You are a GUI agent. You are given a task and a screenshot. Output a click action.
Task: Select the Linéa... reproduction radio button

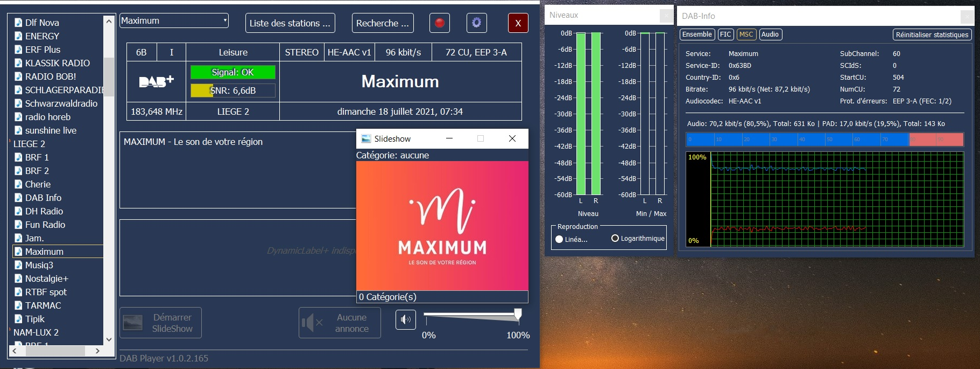pos(559,239)
